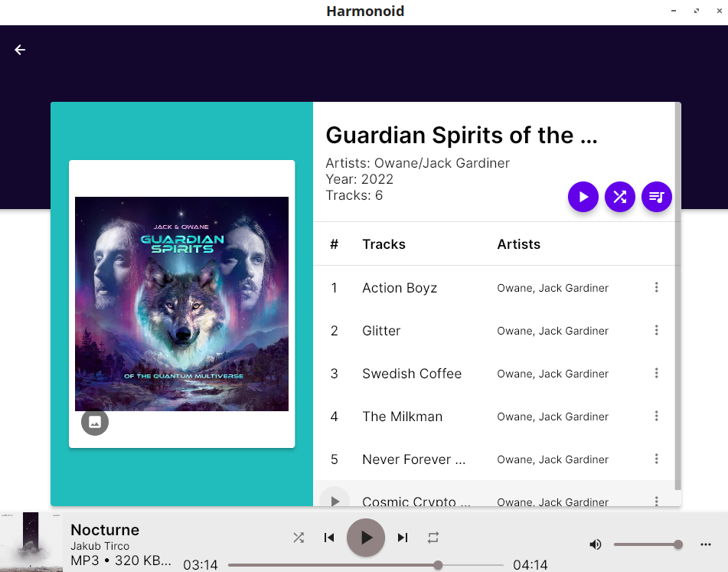728x572 pixels.
Task: Add album to playlist queue icon
Action: click(x=657, y=197)
